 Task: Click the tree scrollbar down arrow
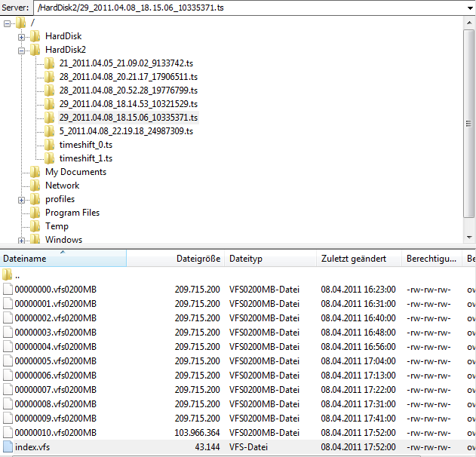[x=469, y=238]
